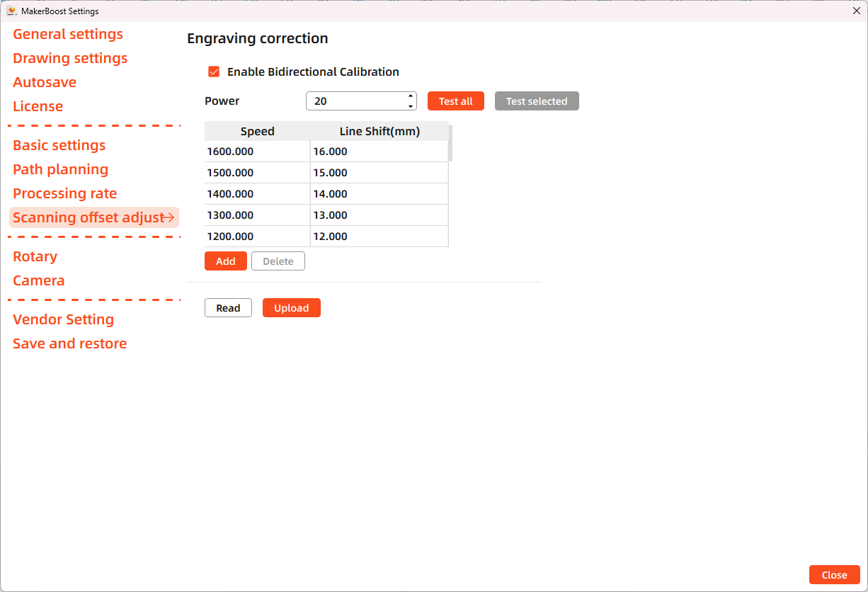The width and height of the screenshot is (868, 592).
Task: Open the Camera settings page
Action: pyautogui.click(x=38, y=280)
